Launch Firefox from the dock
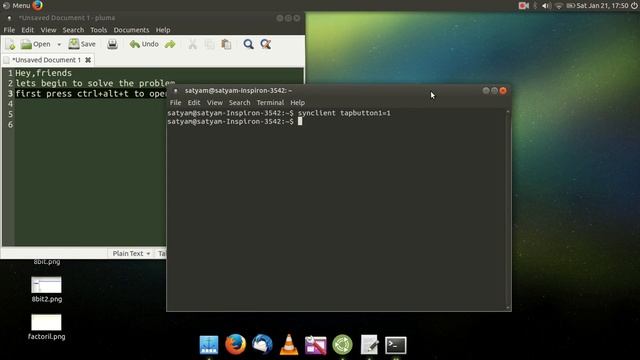 (x=236, y=344)
